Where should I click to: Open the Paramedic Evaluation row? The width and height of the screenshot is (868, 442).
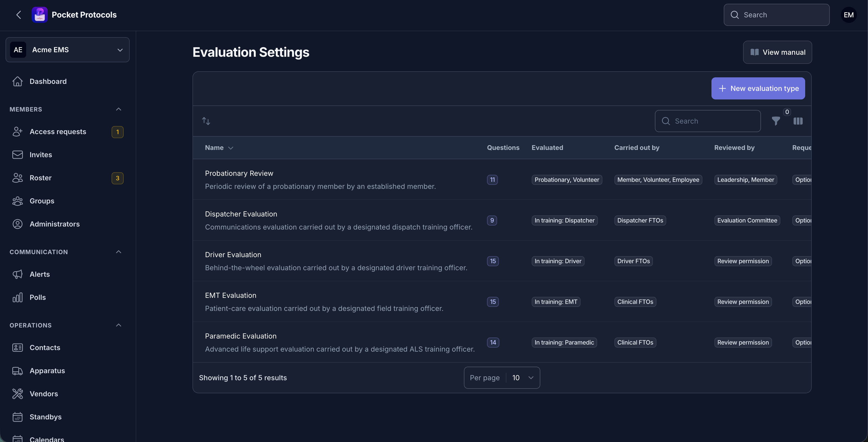click(x=502, y=342)
